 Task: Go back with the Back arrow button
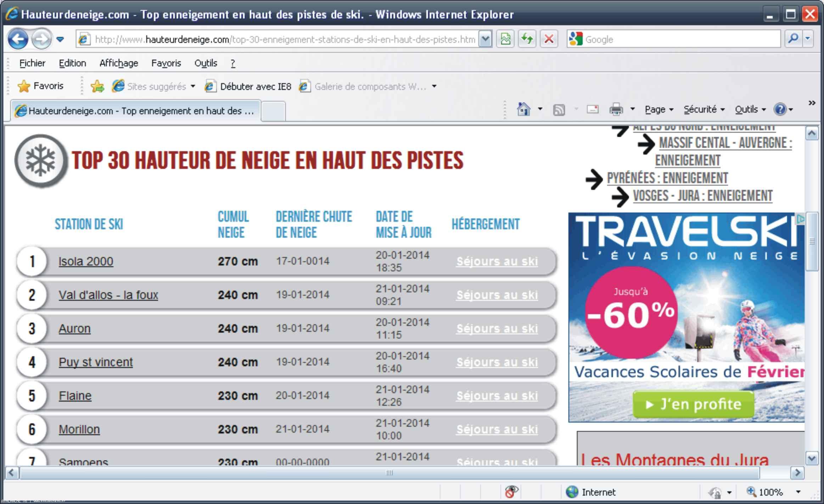click(18, 39)
